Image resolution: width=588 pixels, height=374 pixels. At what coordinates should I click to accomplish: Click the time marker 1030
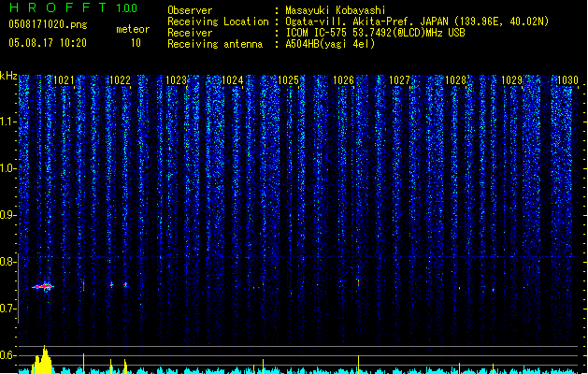568,80
